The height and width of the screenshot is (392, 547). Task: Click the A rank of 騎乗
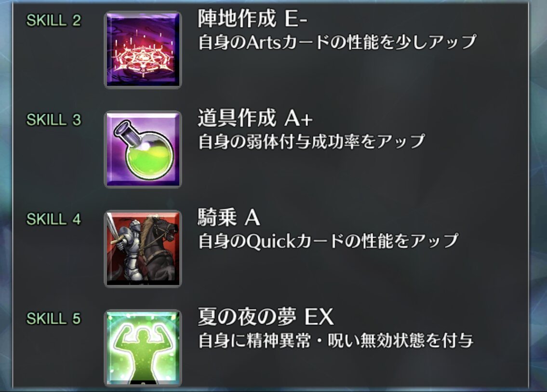pos(253,218)
